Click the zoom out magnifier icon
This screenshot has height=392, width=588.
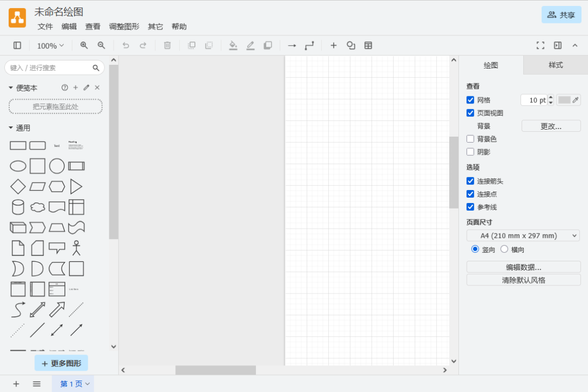(101, 46)
